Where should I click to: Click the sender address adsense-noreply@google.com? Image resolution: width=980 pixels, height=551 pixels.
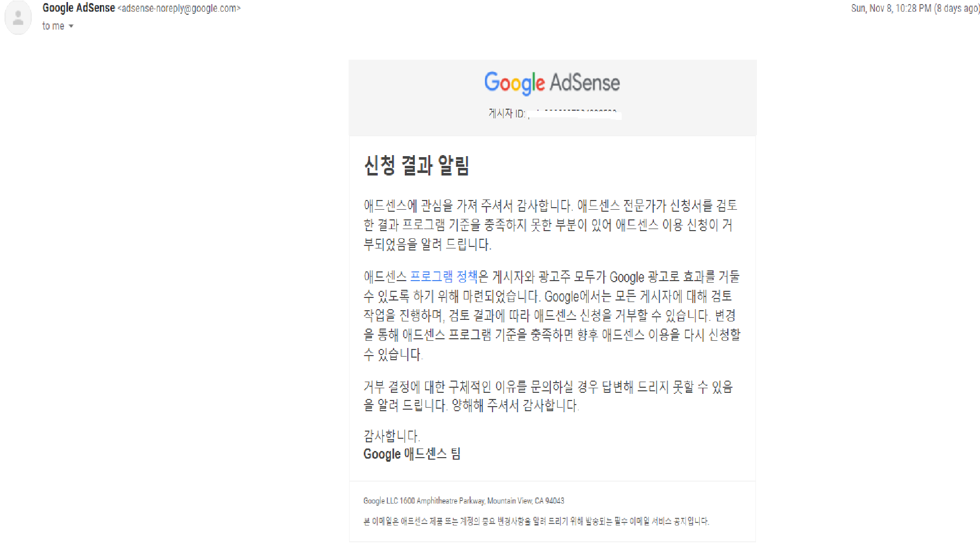[x=179, y=9]
